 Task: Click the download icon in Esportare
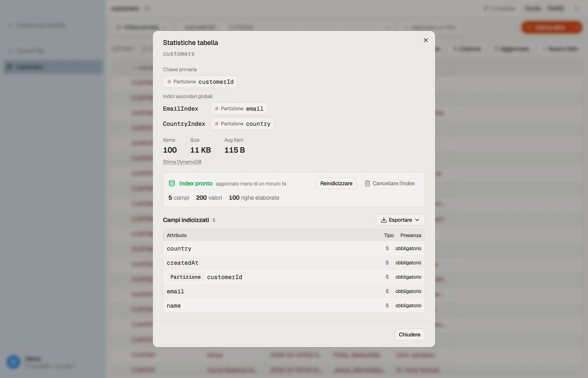[384, 220]
